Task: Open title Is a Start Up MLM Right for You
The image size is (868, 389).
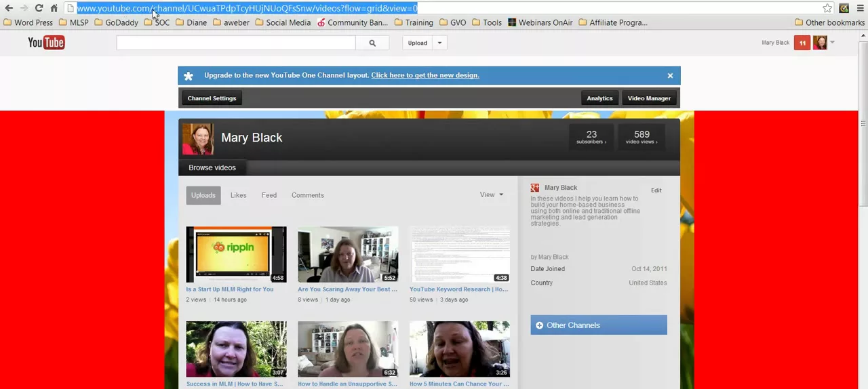Action: [x=230, y=289]
